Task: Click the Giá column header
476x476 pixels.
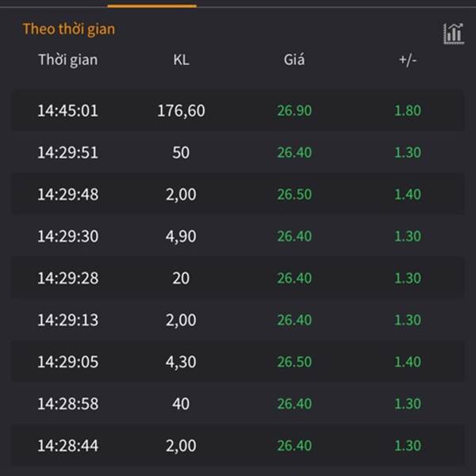Action: (294, 59)
